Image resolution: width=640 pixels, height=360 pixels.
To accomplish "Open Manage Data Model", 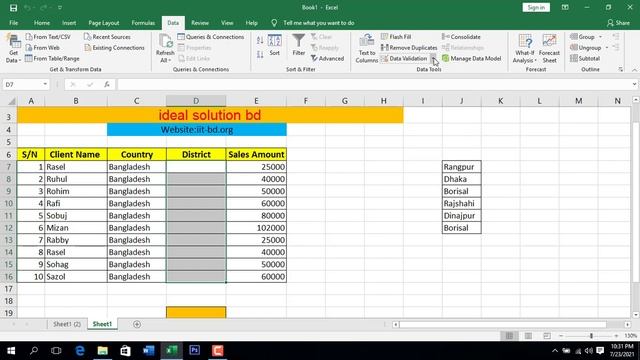I will (472, 59).
